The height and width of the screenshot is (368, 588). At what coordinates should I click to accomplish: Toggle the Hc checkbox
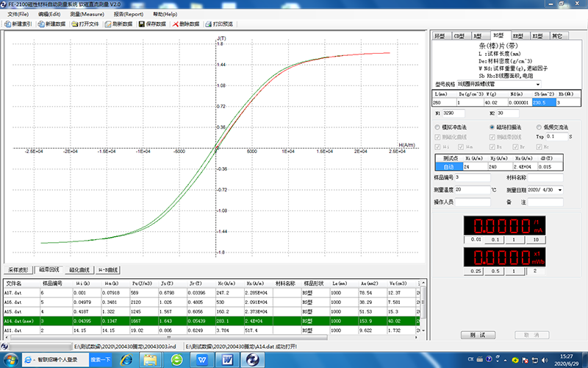pos(539,146)
